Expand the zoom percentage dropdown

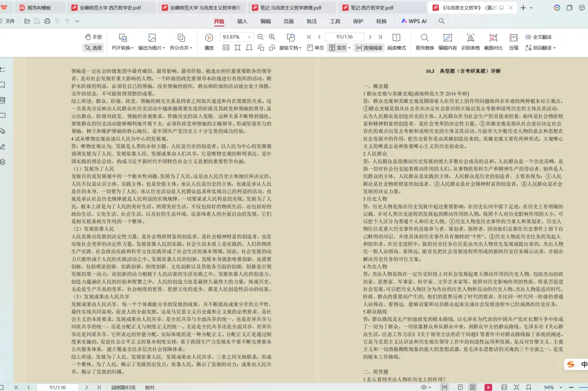tap(250, 37)
